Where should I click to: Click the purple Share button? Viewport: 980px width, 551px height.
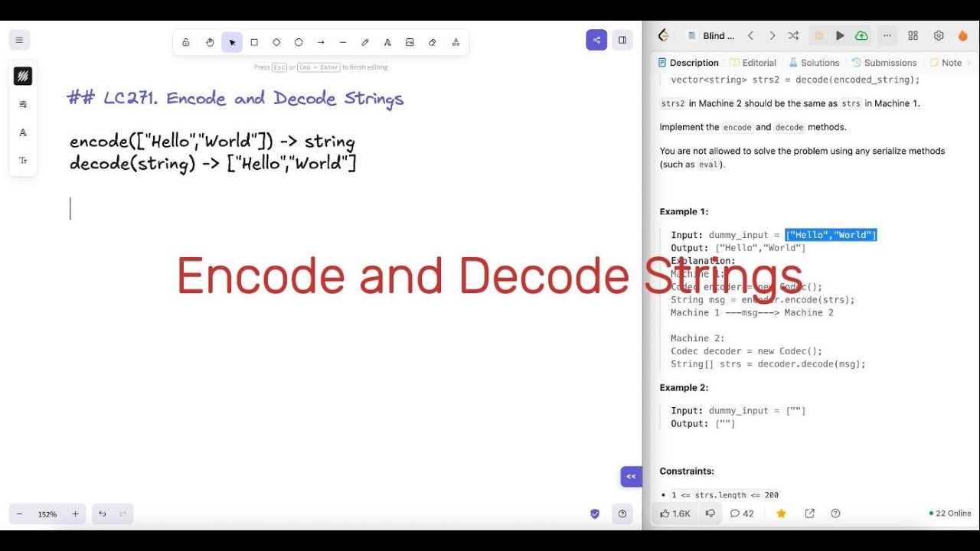[596, 40]
